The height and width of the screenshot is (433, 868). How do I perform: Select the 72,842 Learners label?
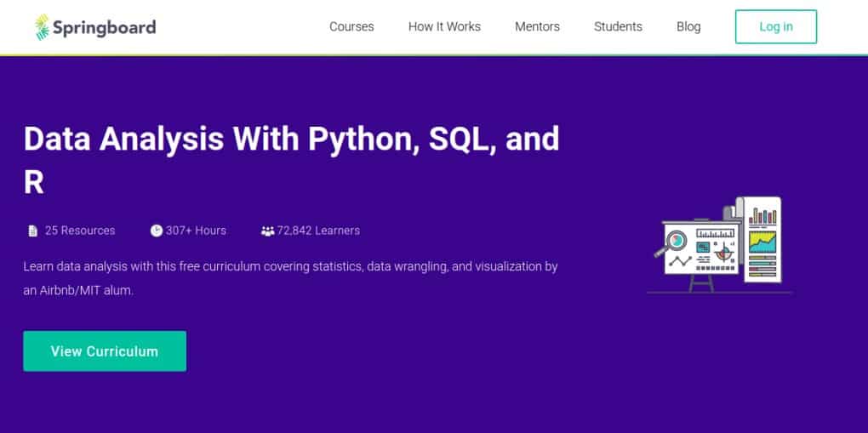pos(318,231)
